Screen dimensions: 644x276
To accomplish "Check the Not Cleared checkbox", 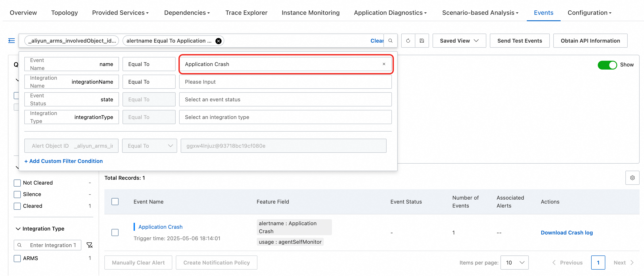I will [x=17, y=183].
